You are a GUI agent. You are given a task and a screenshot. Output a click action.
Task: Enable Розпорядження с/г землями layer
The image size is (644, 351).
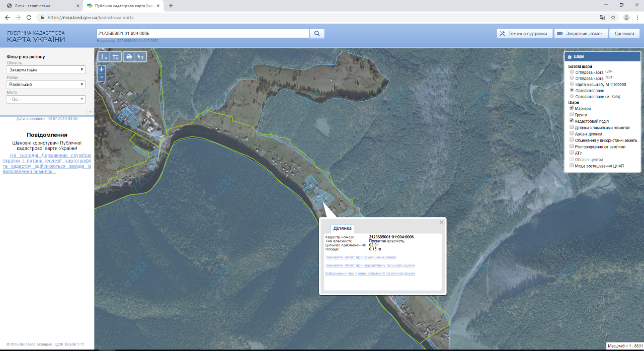point(572,147)
